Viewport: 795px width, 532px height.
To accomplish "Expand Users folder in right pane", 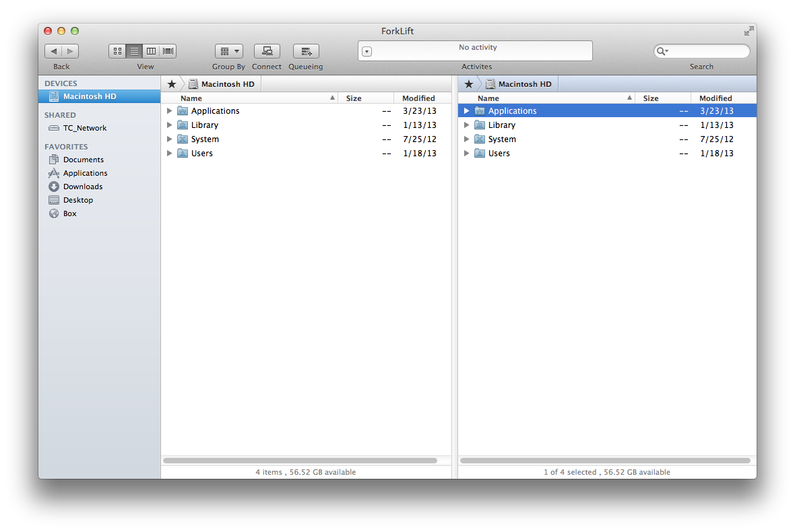I will tap(466, 154).
